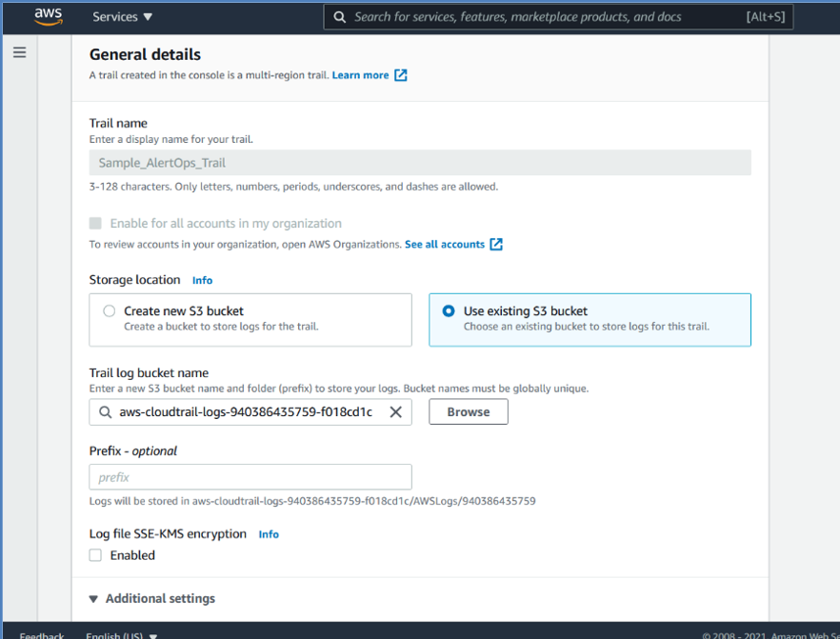Open the Learn more link
The image size is (840, 639).
[x=360, y=75]
